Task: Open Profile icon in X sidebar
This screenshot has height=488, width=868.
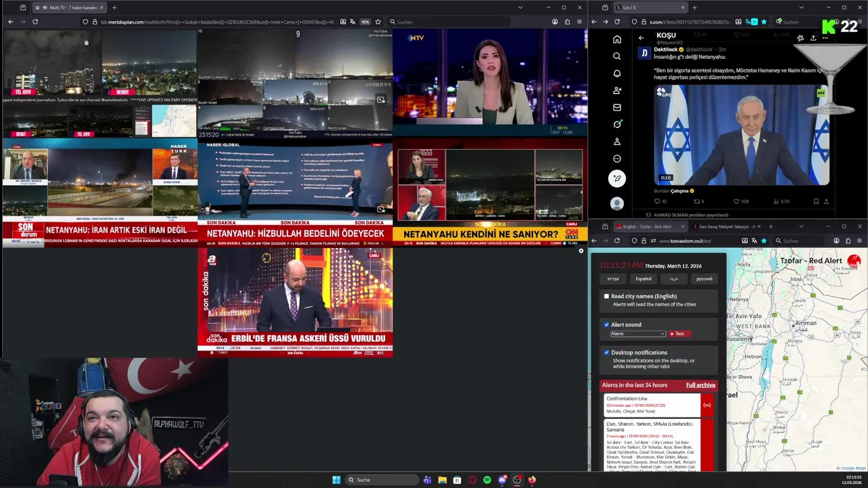Action: pos(616,142)
